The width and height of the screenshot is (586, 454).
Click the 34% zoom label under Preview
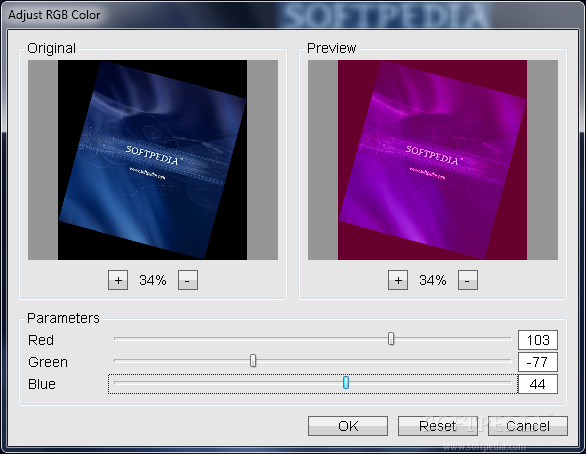coord(433,280)
